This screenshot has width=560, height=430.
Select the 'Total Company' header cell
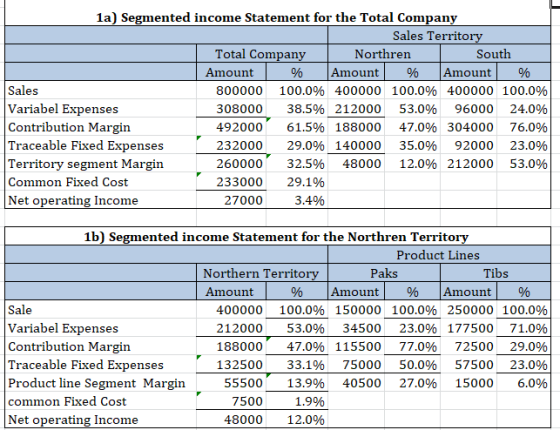(x=261, y=54)
